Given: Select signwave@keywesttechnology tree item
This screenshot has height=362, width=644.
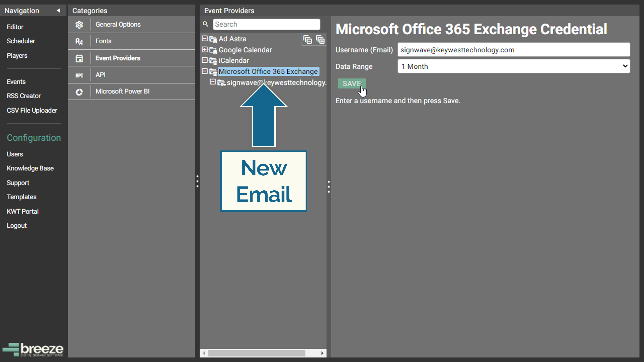Looking at the screenshot, I should point(276,83).
